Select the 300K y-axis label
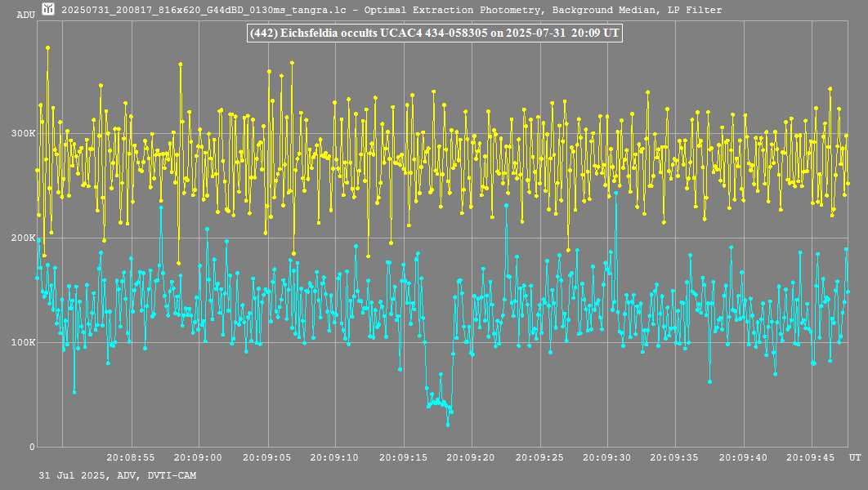The height and width of the screenshot is (490, 868). [22, 133]
